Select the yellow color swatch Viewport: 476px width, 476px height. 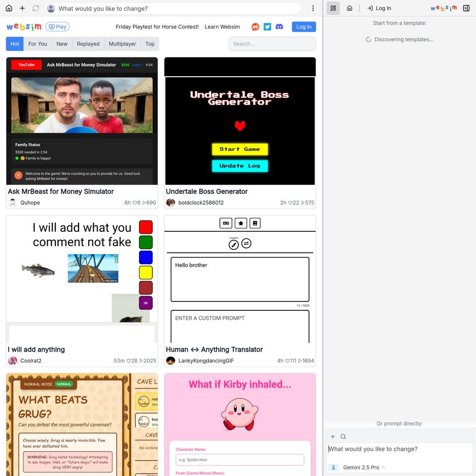coord(146,273)
